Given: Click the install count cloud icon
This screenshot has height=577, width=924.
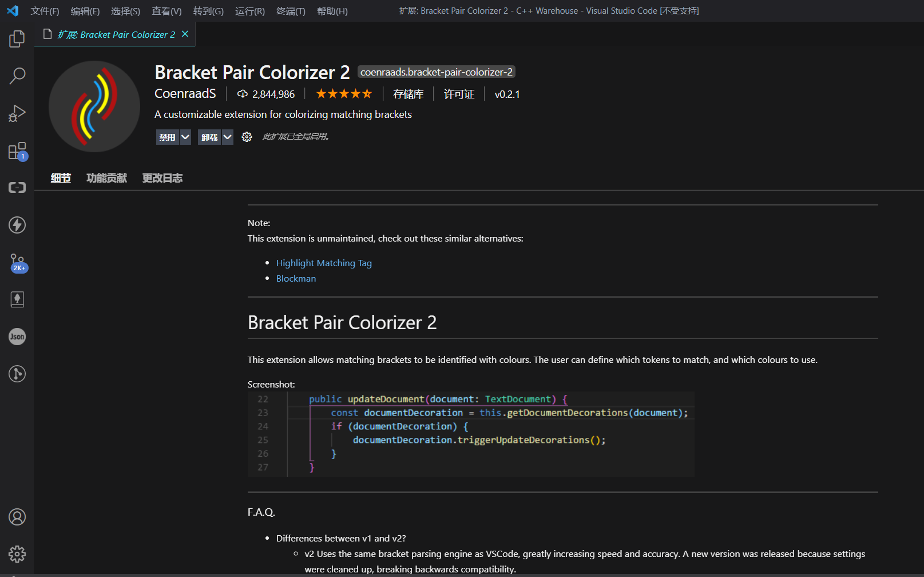Looking at the screenshot, I should tap(243, 94).
